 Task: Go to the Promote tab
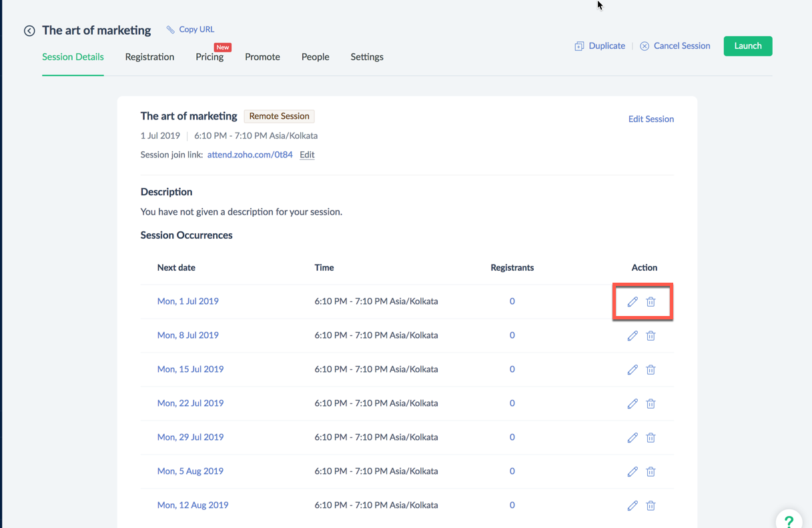coord(262,57)
